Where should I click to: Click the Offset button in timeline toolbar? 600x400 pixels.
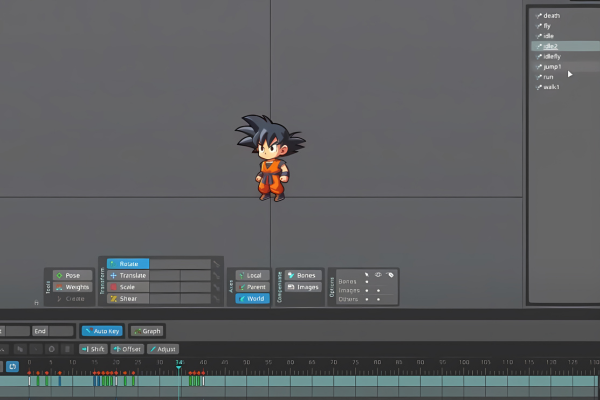127,349
